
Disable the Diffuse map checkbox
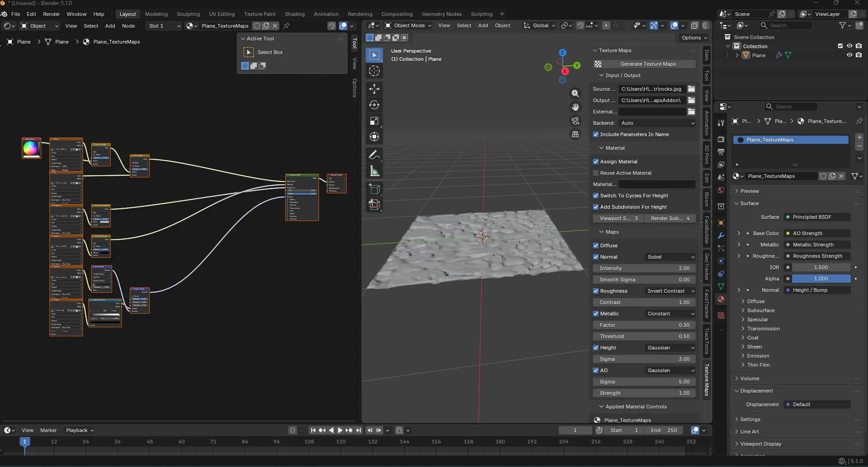pos(596,246)
